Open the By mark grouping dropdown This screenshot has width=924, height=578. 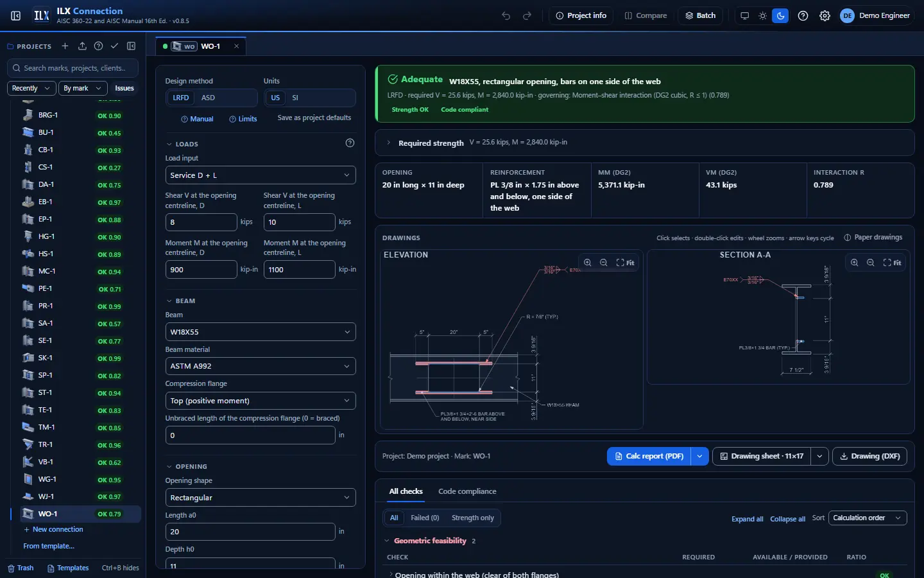click(83, 88)
